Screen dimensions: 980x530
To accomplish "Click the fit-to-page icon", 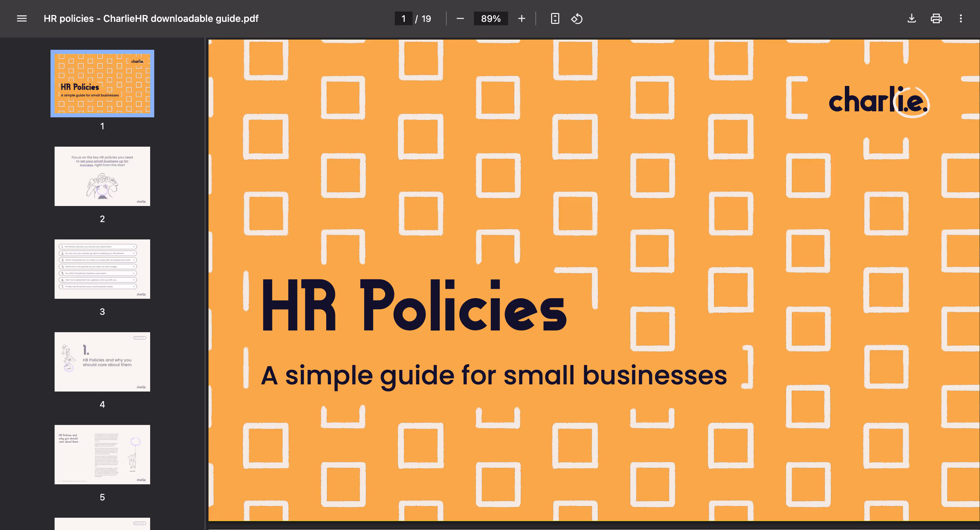I will [x=555, y=18].
